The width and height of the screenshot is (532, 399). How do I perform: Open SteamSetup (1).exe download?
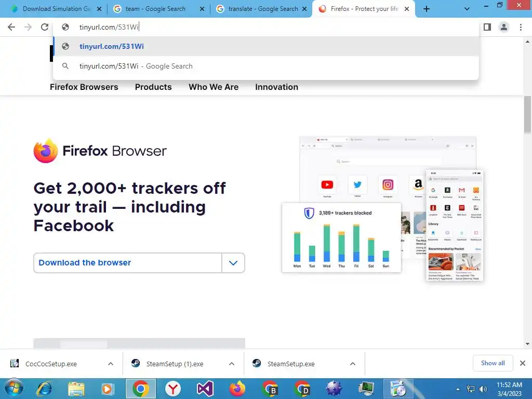[x=175, y=364]
